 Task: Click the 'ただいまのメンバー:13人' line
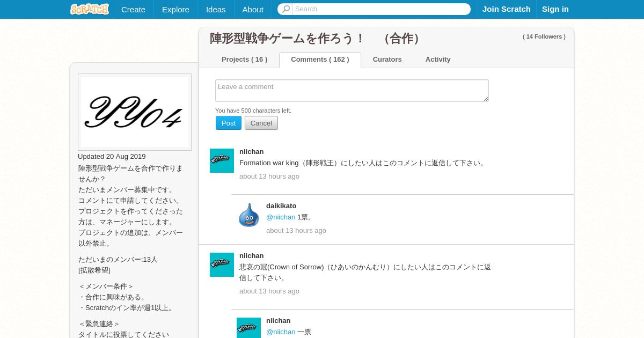[118, 260]
